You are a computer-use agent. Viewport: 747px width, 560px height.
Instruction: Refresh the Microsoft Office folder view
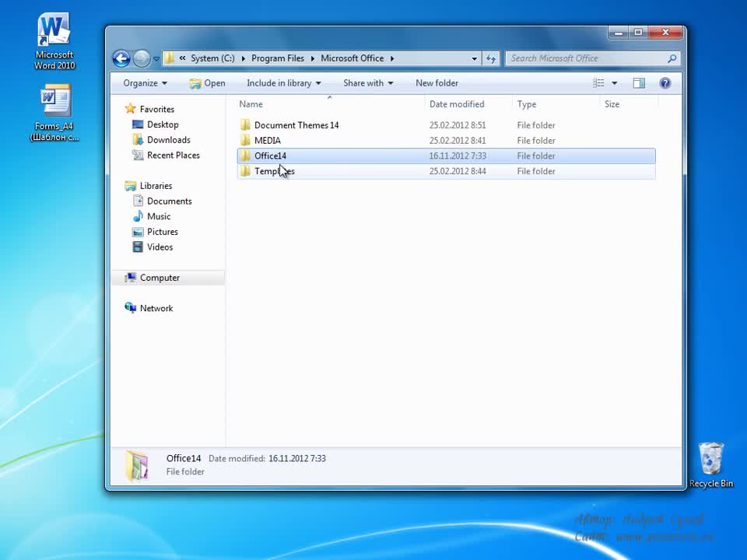[x=491, y=58]
